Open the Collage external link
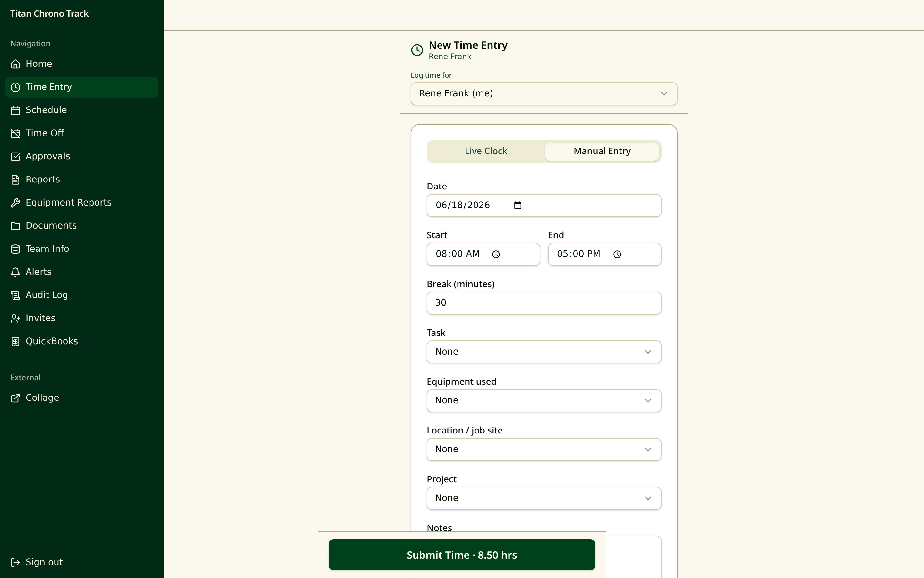This screenshot has height=578, width=924. pyautogui.click(x=82, y=398)
